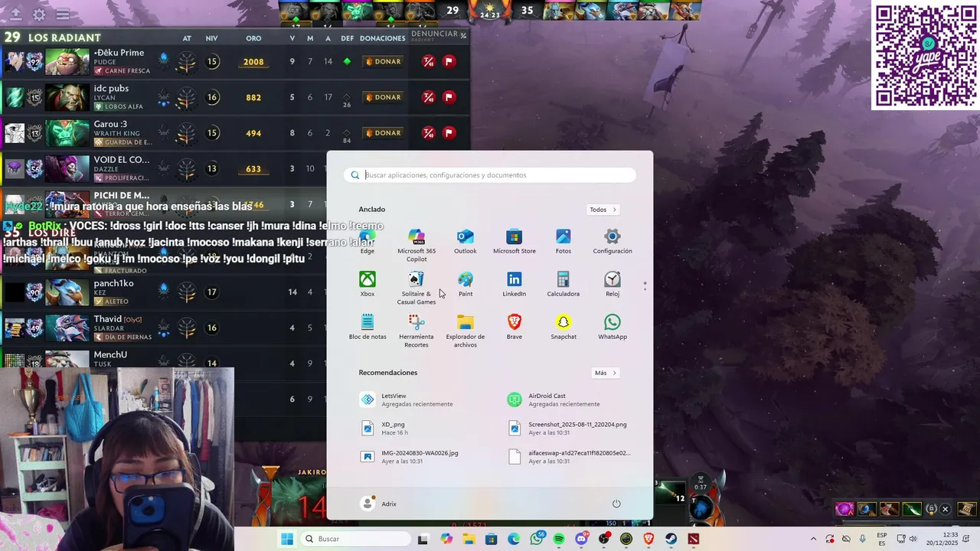Select Lycan portrait in scoreboard
Viewport: 980px width, 551px height.
[x=67, y=97]
